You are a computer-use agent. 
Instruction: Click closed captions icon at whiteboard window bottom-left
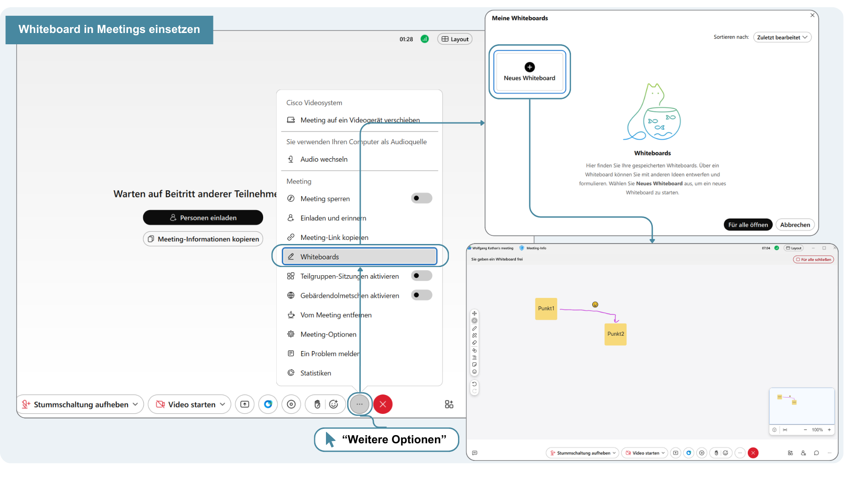click(474, 453)
